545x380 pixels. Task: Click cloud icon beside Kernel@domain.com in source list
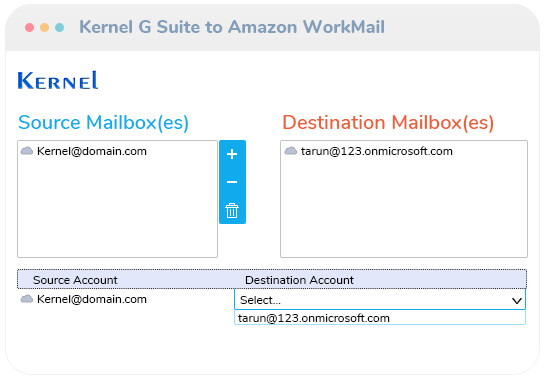click(x=27, y=151)
